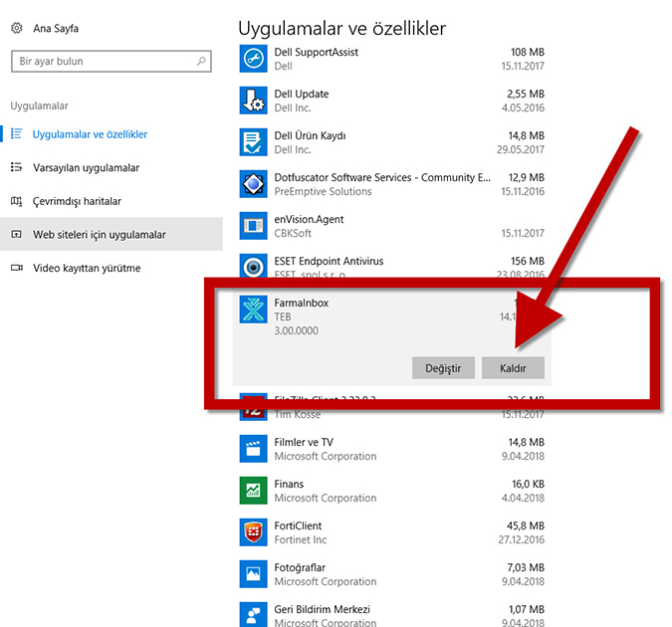Click the enVision.Agent app icon
This screenshot has height=627, width=672.
[x=253, y=226]
